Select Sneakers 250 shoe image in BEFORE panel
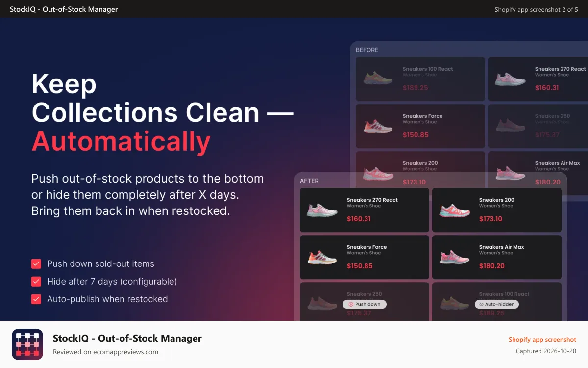 click(x=510, y=126)
